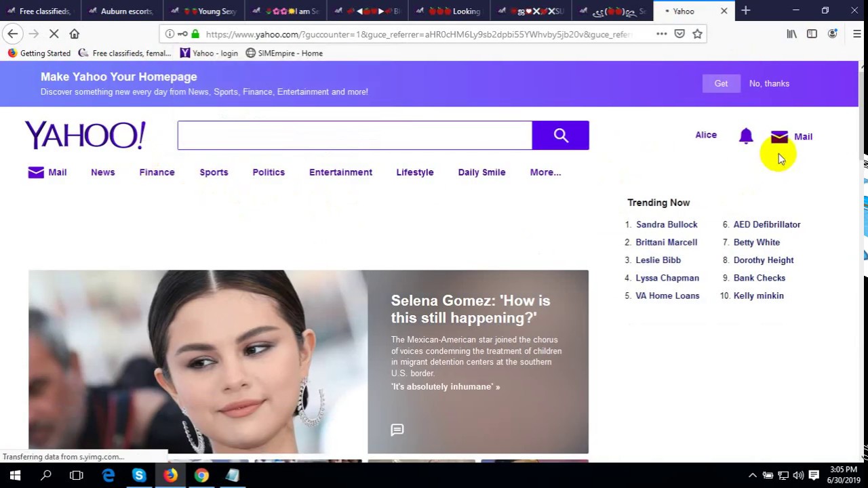Click the Yahoo search magnifier button
Image resolution: width=868 pixels, height=488 pixels.
click(560, 136)
